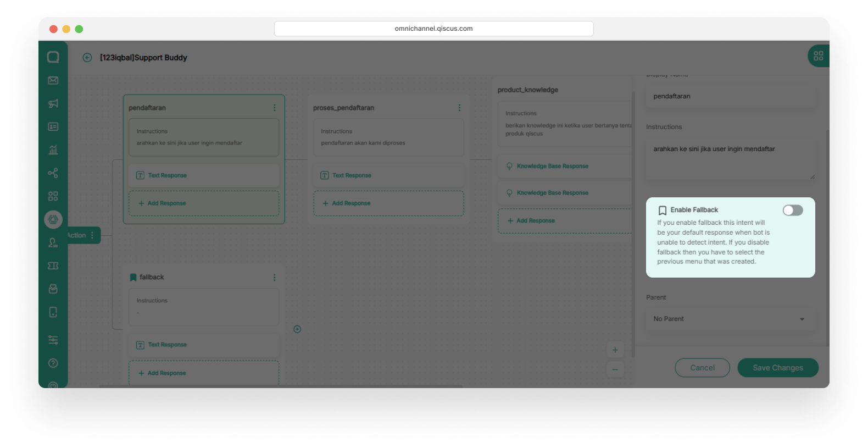Open the integration nodes icon in sidebar
The height and width of the screenshot is (448, 868).
pyautogui.click(x=53, y=173)
